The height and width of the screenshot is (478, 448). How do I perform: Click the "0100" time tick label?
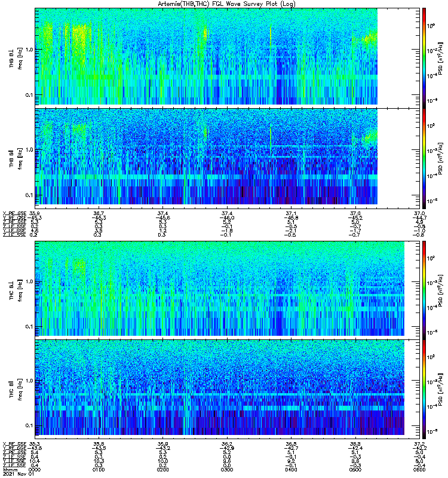click(99, 470)
